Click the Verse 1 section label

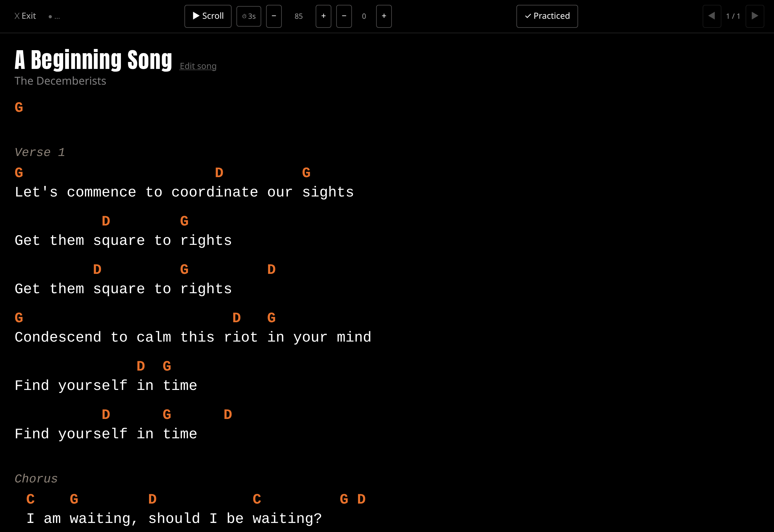coord(40,152)
